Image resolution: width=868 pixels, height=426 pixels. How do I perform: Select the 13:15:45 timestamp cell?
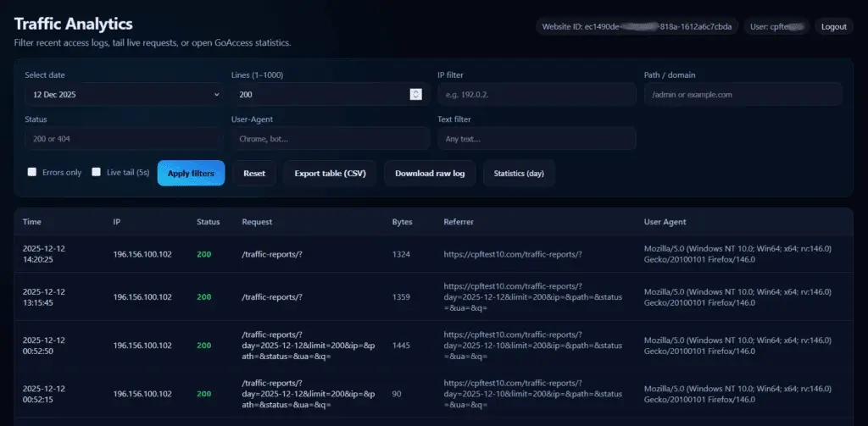pos(44,297)
